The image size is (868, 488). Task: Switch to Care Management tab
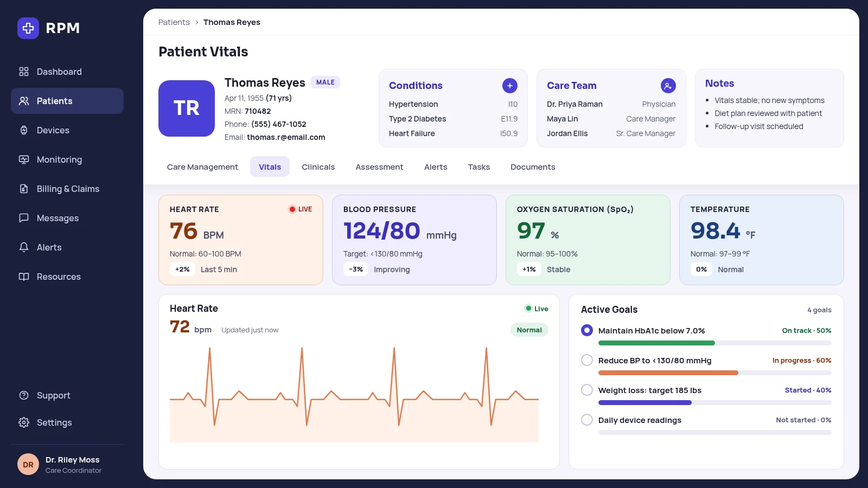[202, 167]
